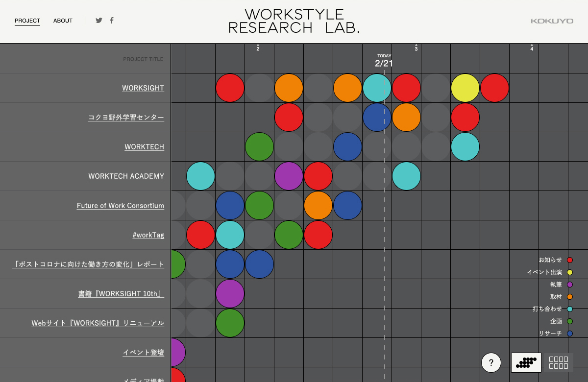Image resolution: width=588 pixels, height=382 pixels.
Task: Go to the ABOUT page
Action: pyautogui.click(x=63, y=21)
